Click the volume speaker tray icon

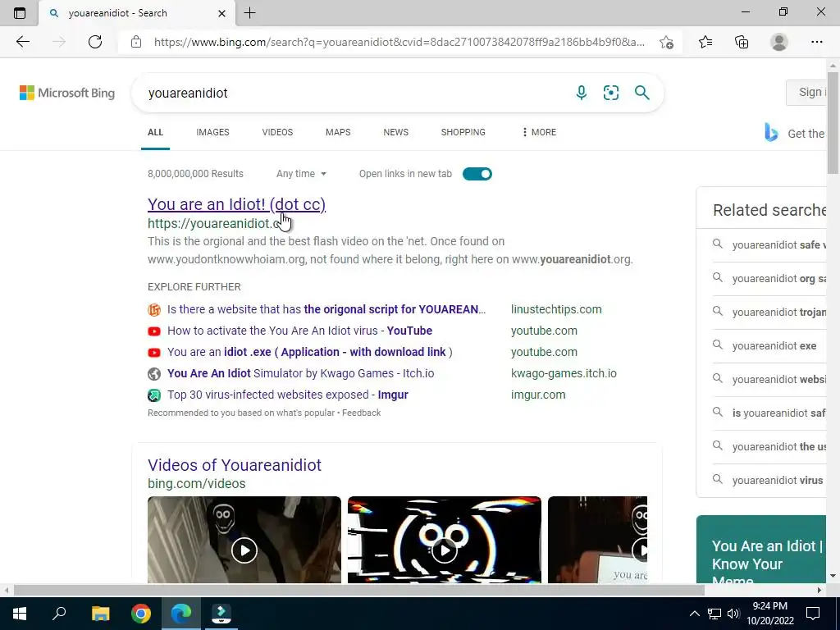pyautogui.click(x=733, y=614)
